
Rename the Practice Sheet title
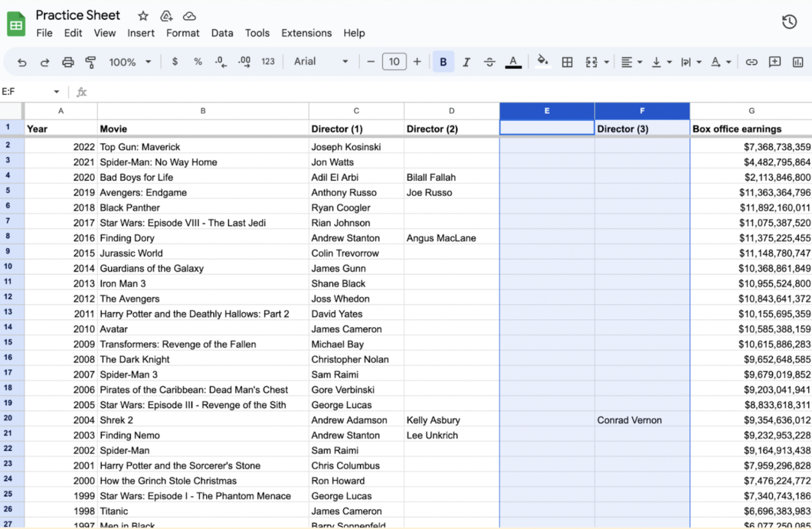[77, 15]
